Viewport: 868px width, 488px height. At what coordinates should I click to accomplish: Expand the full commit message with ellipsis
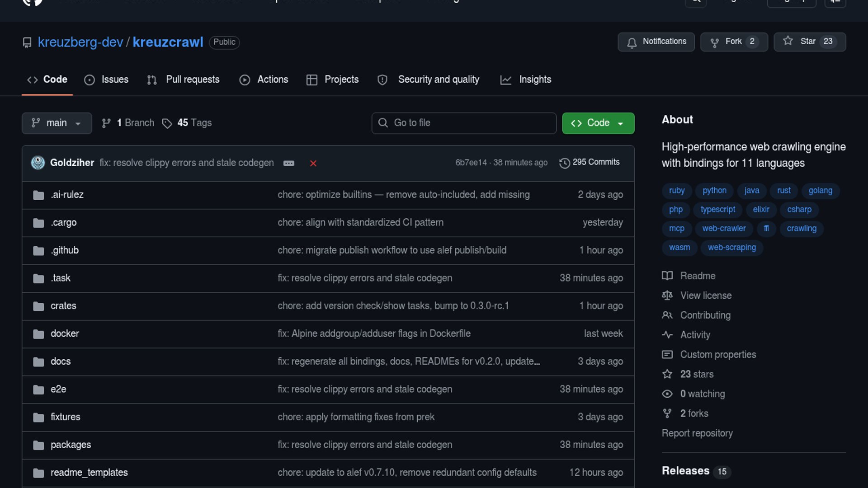click(288, 163)
